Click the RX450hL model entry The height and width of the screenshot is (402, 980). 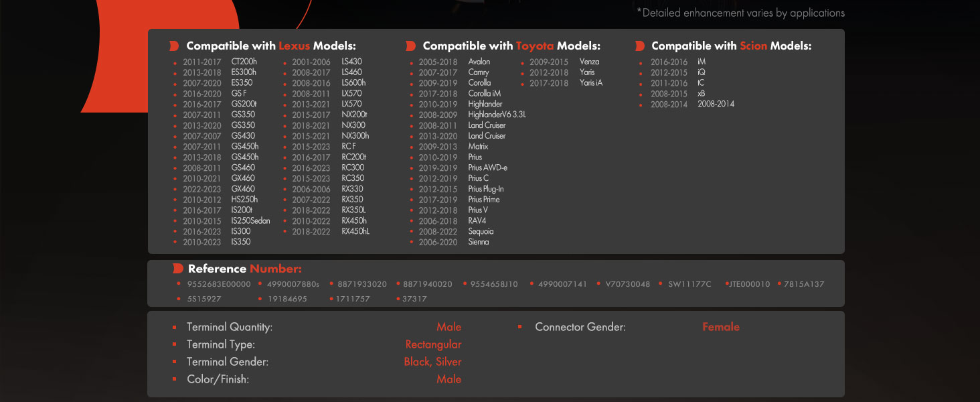pyautogui.click(x=355, y=231)
